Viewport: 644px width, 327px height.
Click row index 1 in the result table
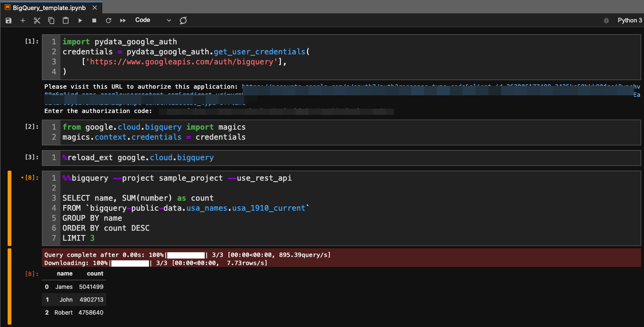tap(47, 300)
